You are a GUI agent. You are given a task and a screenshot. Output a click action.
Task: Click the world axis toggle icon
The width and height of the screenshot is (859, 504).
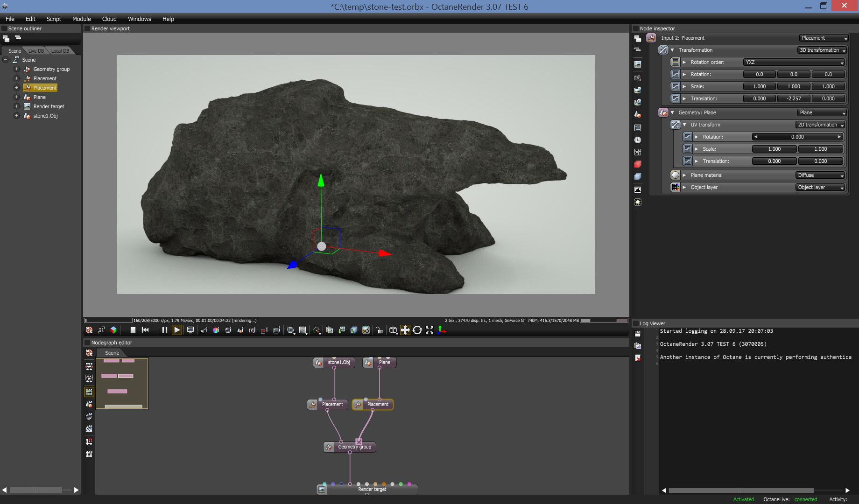point(442,330)
